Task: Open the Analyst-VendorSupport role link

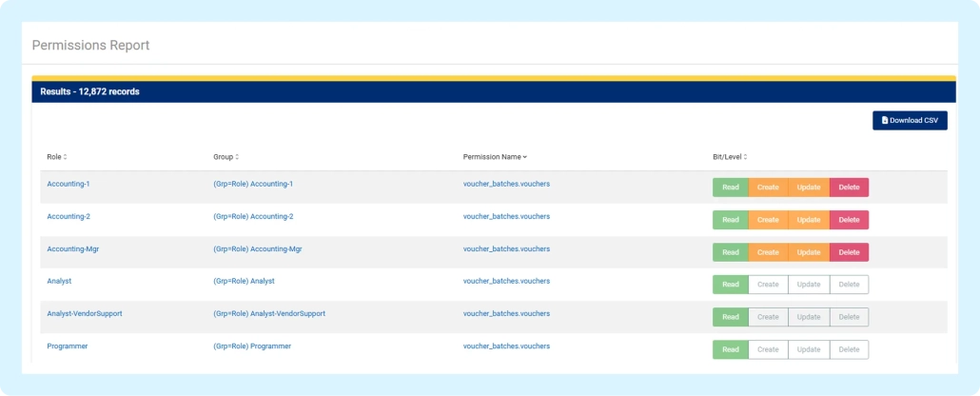Action: click(x=85, y=313)
